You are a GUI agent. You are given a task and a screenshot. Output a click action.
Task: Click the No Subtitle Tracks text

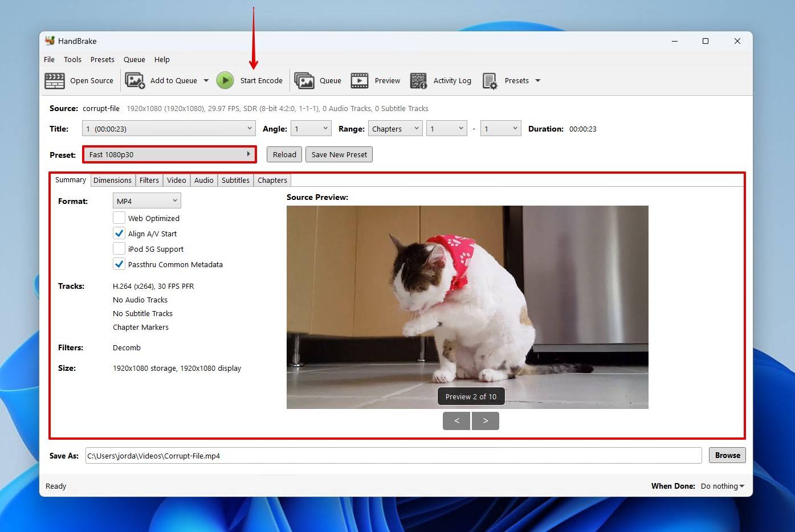(142, 314)
